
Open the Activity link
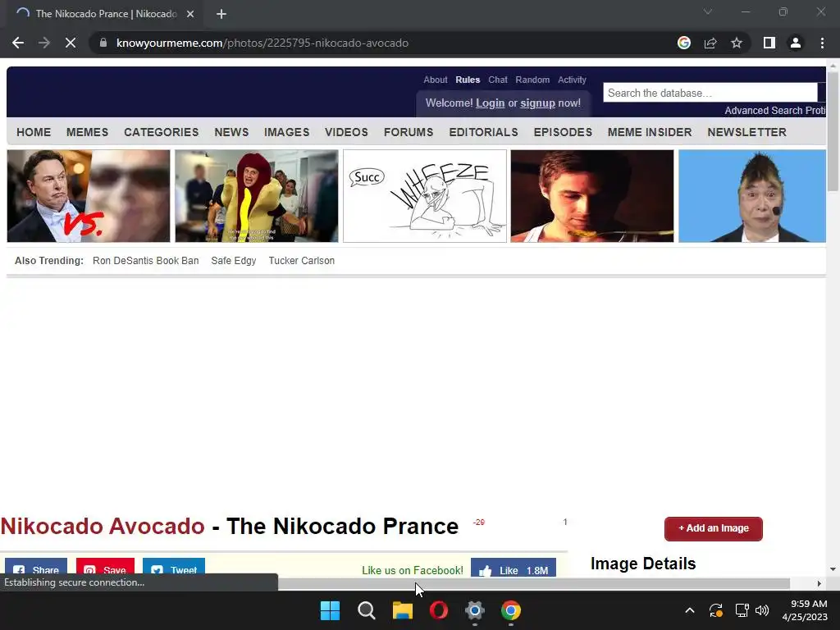tap(572, 80)
